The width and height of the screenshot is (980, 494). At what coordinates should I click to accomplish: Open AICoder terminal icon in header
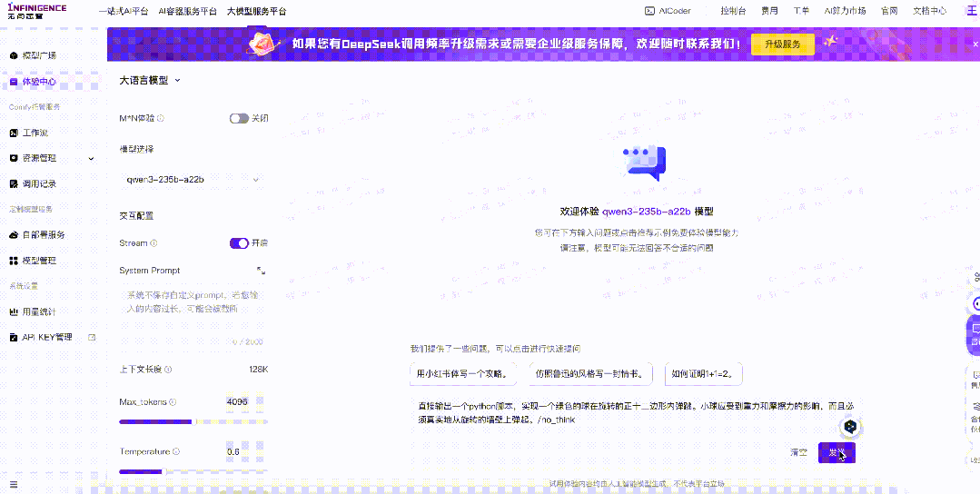(650, 11)
